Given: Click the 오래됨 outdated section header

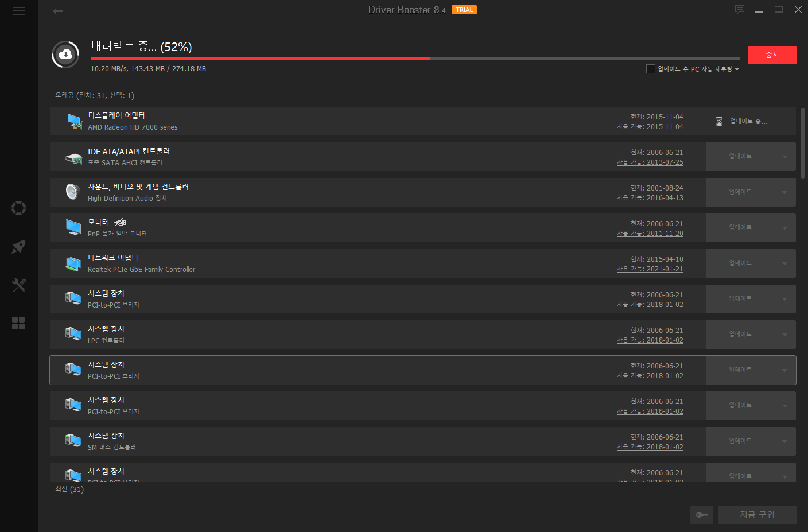Looking at the screenshot, I should [95, 95].
